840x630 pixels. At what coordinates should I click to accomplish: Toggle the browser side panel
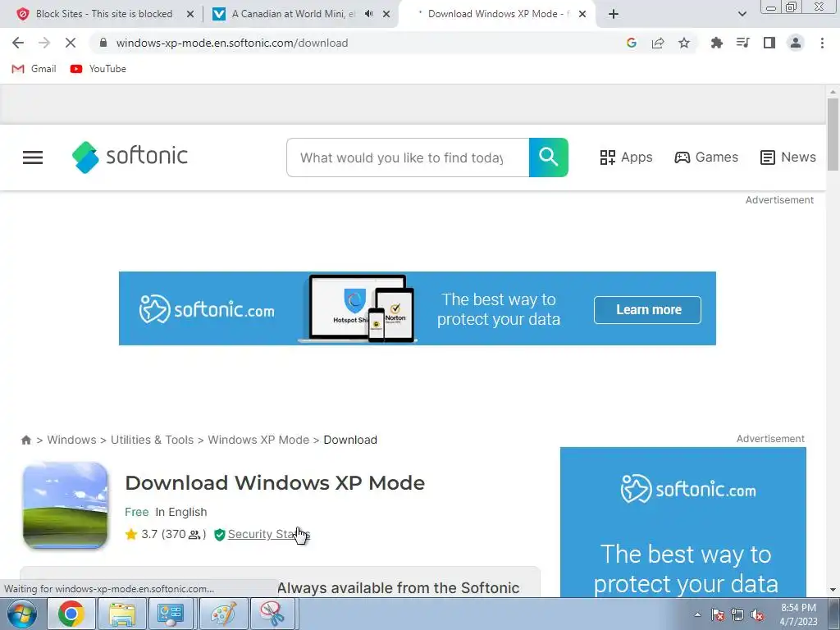[769, 43]
